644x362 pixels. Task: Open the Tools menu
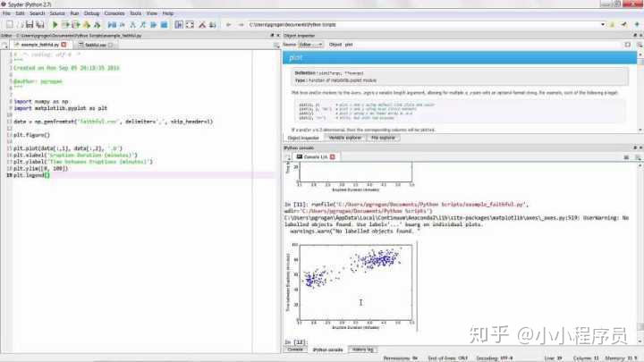(136, 13)
